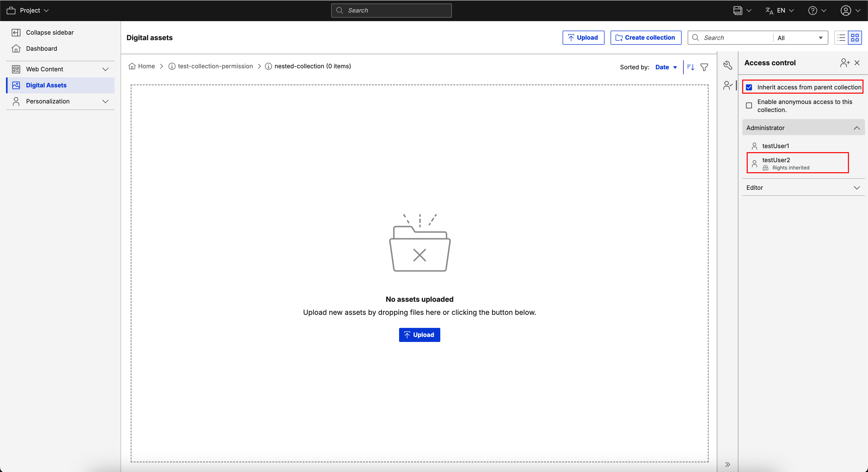Viewport: 868px width, 472px height.
Task: Click the filter funnel icon
Action: (704, 67)
